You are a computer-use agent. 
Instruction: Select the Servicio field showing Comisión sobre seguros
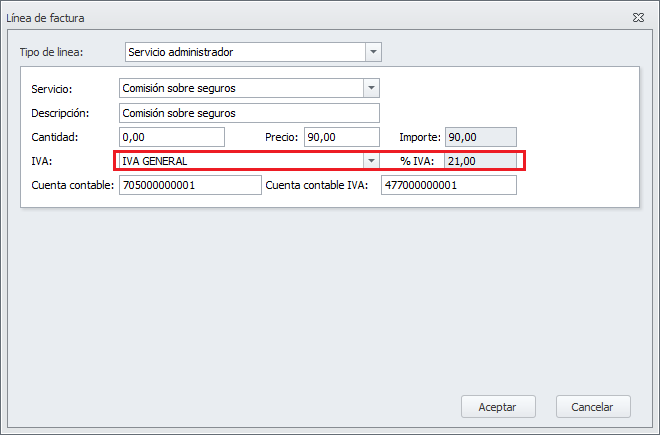240,88
